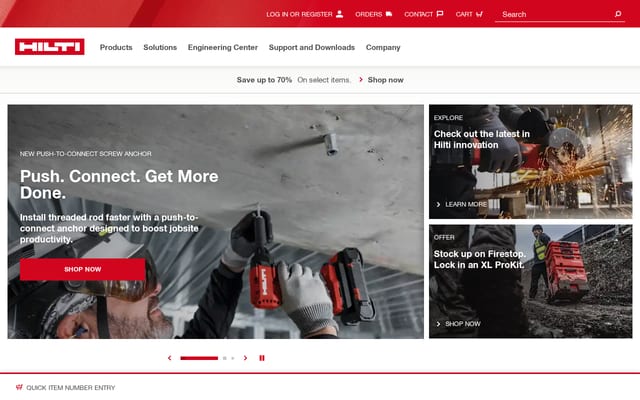Open the Company menu
The image size is (640, 400).
point(383,47)
